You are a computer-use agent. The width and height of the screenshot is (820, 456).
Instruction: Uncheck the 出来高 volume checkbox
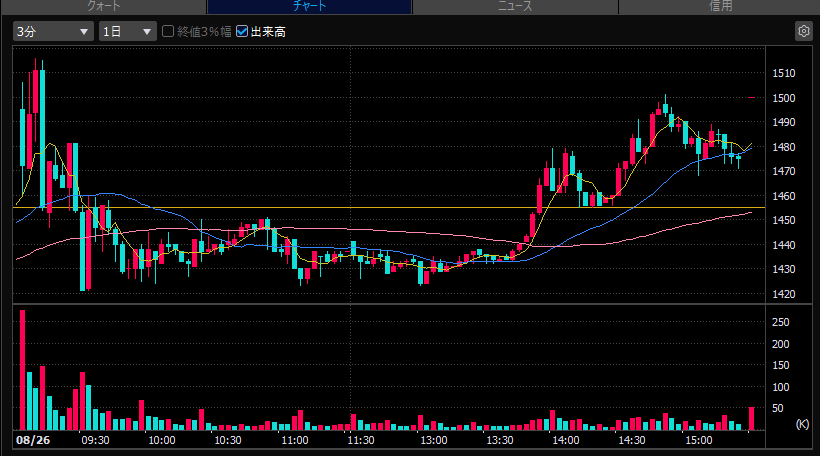[x=242, y=31]
